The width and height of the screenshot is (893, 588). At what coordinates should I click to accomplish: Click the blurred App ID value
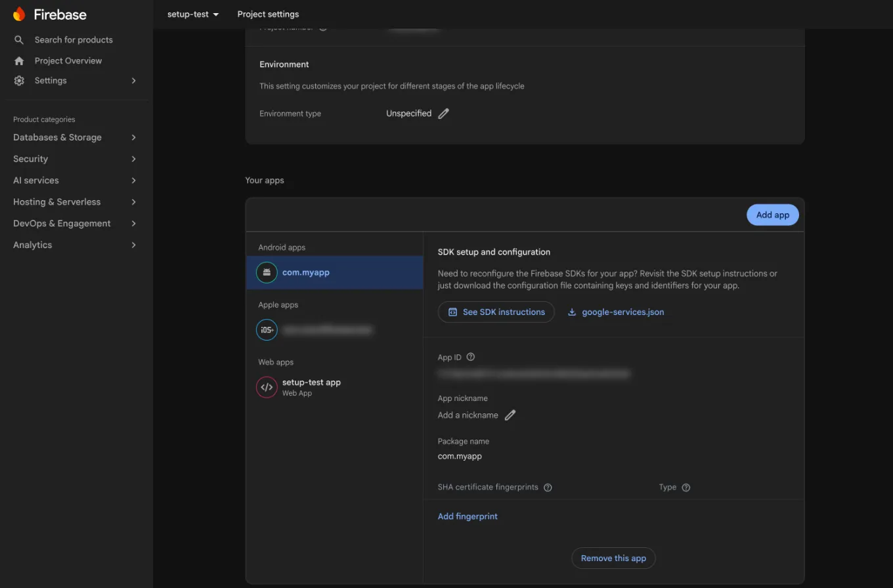tap(534, 374)
